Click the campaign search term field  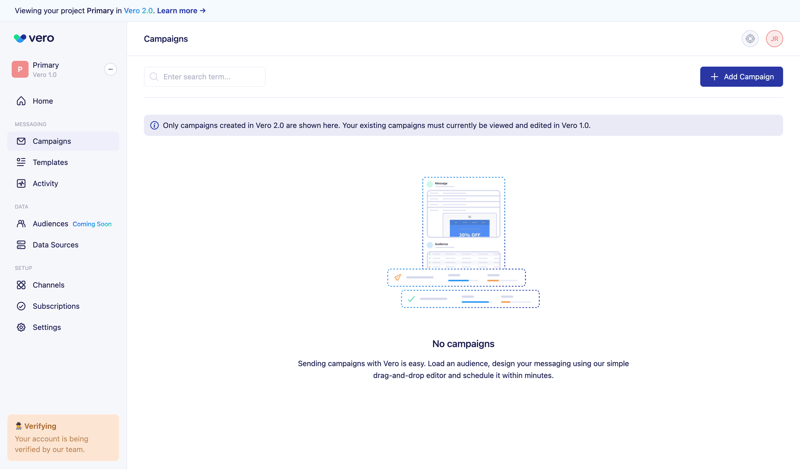(210, 77)
